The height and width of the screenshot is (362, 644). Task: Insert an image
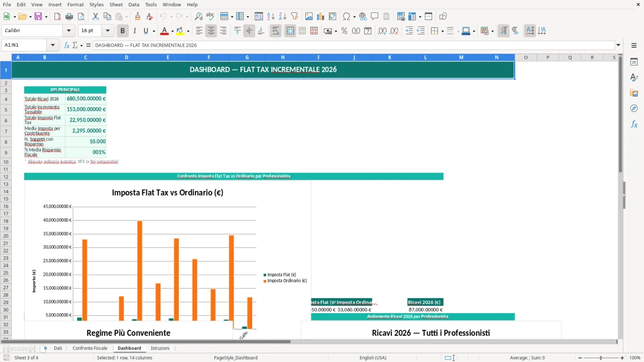(x=309, y=17)
